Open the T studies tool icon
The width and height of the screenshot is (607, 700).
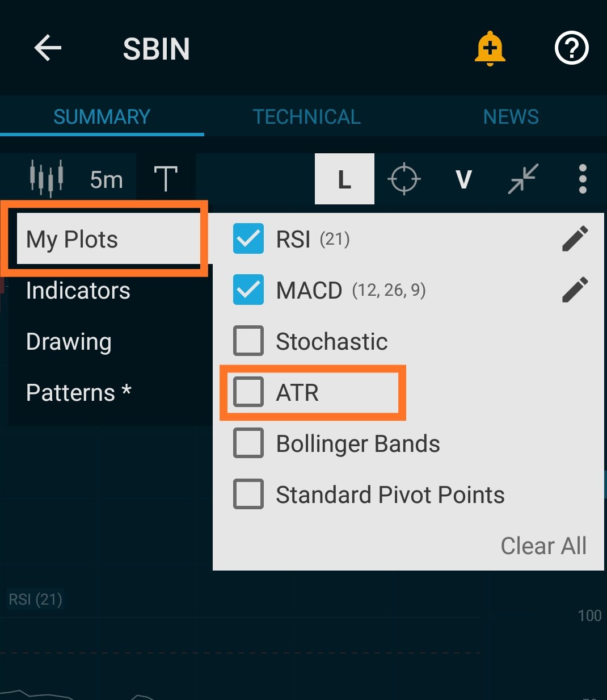tap(166, 179)
